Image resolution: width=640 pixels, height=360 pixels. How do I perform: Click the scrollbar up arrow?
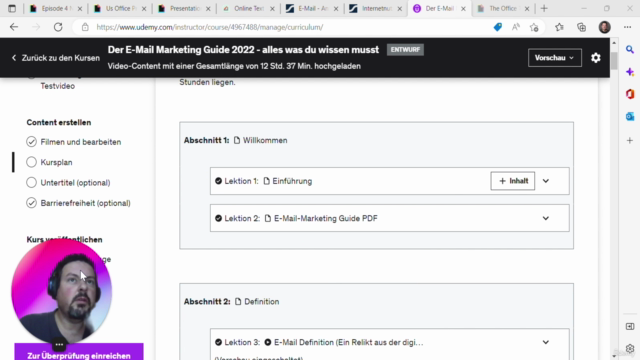coord(614,42)
